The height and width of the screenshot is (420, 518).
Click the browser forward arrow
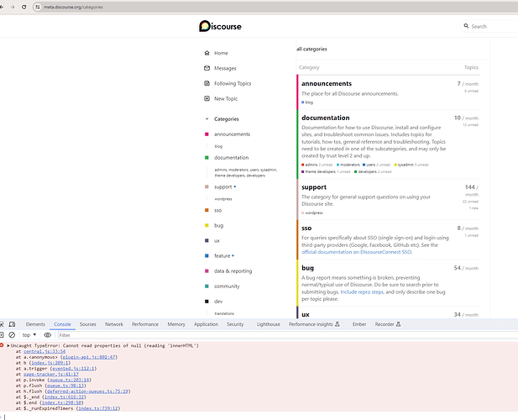click(13, 7)
